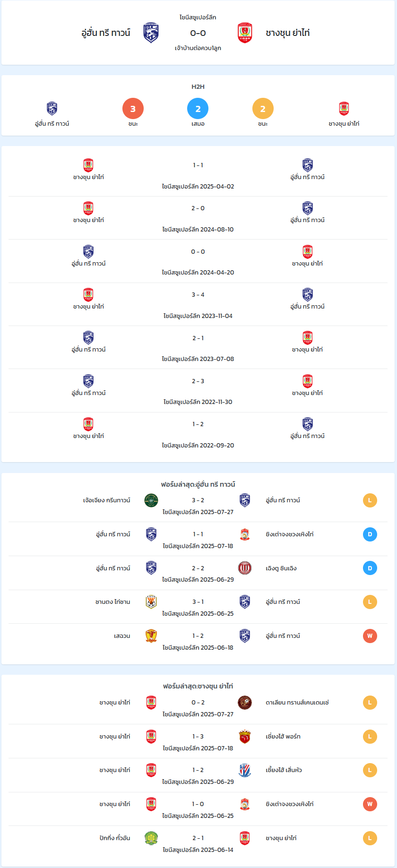This screenshot has height=868, width=397.
Task: Click the D badge for 2025-07-18 match
Action: click(x=370, y=534)
